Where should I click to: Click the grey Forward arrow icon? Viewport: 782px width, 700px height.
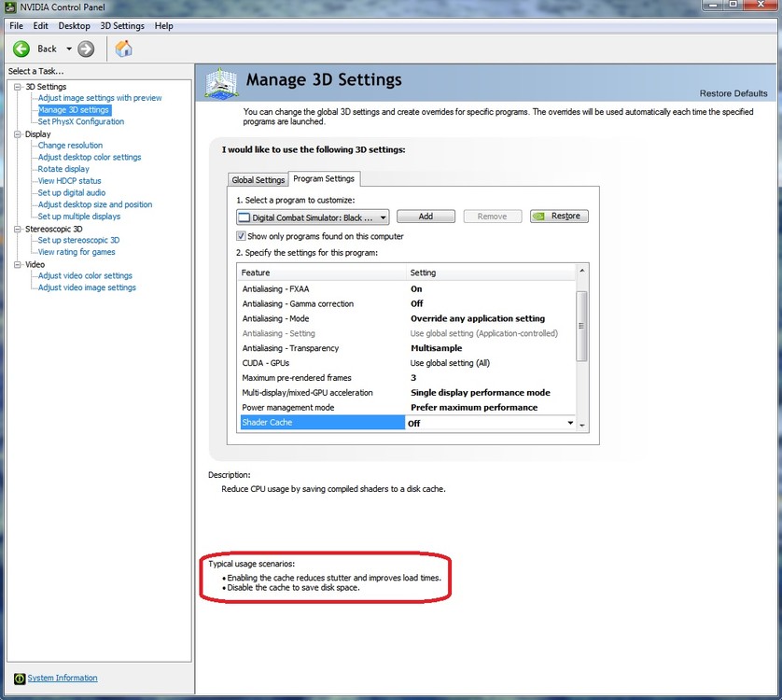click(x=86, y=49)
